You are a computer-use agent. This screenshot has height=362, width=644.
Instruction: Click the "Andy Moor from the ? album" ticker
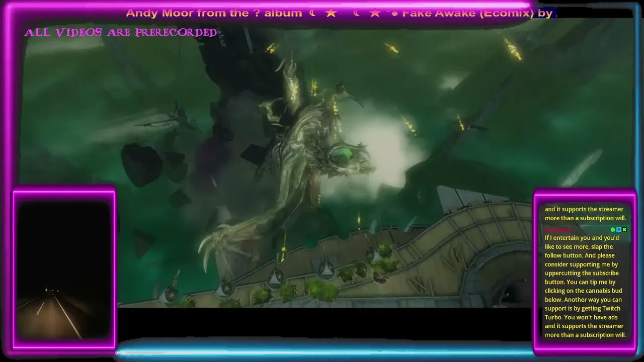214,13
